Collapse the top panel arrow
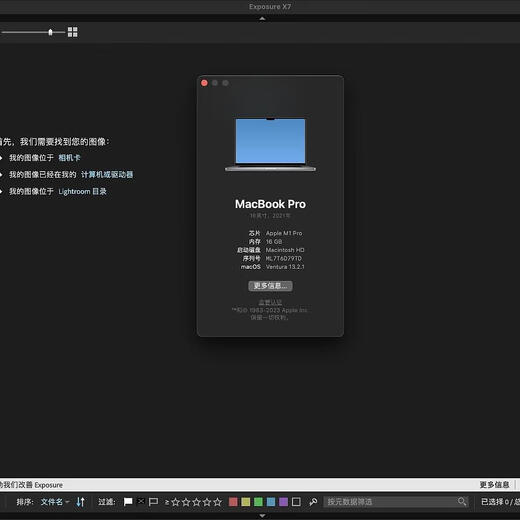The height and width of the screenshot is (520, 520). pyautogui.click(x=263, y=19)
